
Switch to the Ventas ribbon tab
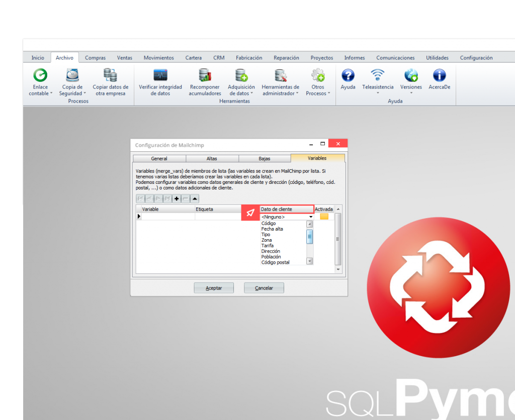[x=124, y=58]
